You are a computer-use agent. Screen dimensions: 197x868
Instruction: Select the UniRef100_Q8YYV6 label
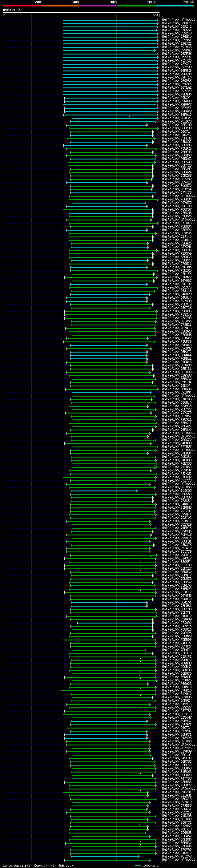[177, 748]
